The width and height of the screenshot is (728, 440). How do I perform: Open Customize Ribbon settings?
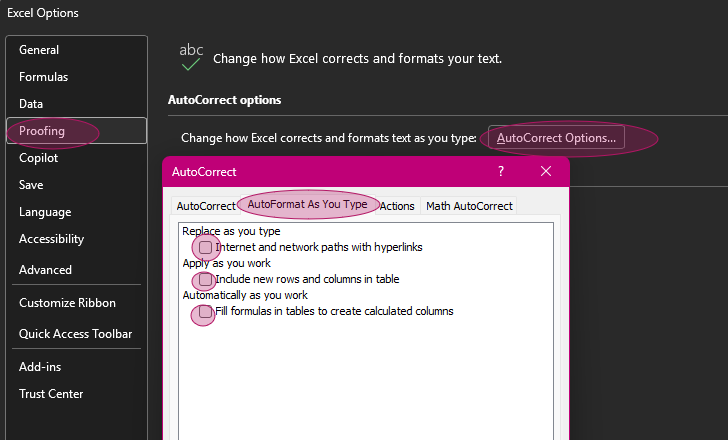tap(77, 303)
